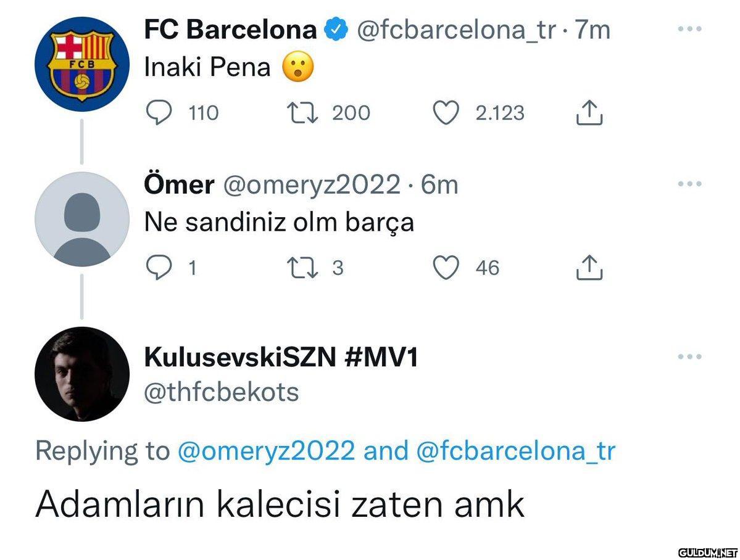Click FC Barcelona's blue verified badge
Image resolution: width=740 pixels, height=560 pixels.
pyautogui.click(x=337, y=30)
